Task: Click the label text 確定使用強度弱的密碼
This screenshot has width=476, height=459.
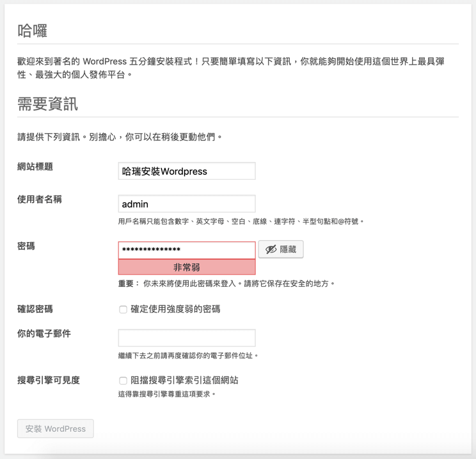Action: click(175, 309)
